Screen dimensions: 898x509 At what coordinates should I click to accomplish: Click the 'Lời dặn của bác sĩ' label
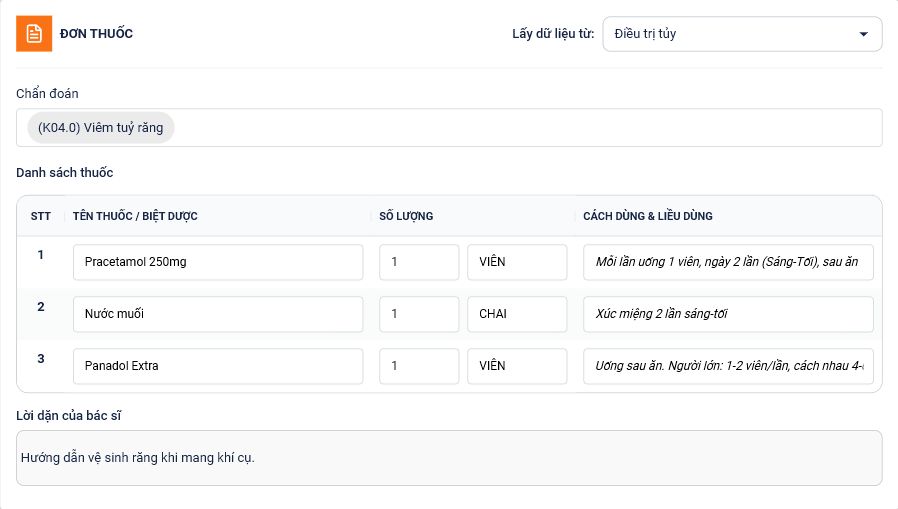[x=69, y=416]
